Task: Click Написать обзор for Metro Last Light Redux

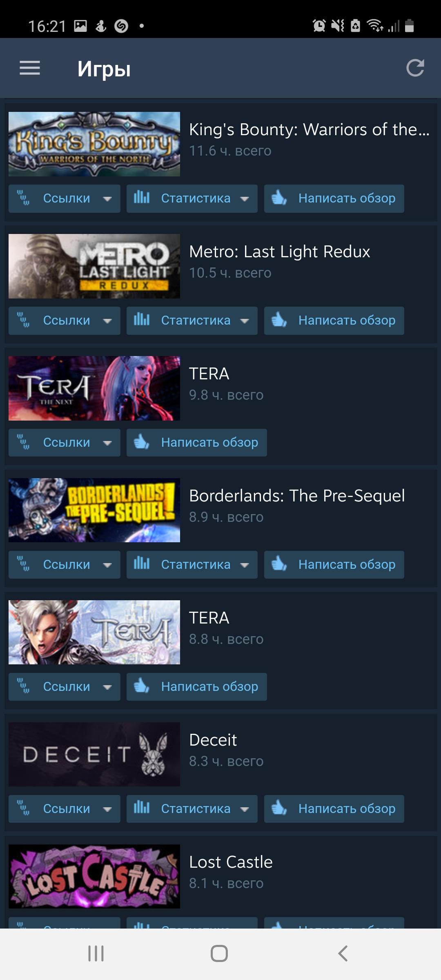Action: pos(334,321)
